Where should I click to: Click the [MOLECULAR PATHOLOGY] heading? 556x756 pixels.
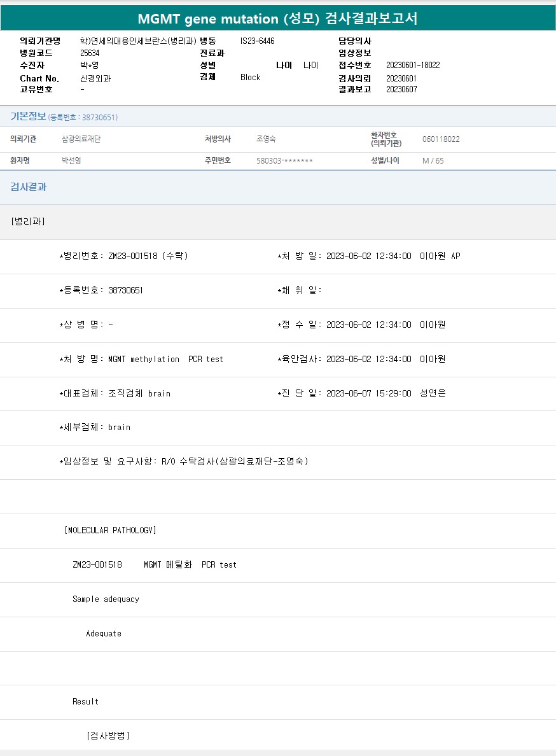110,530
